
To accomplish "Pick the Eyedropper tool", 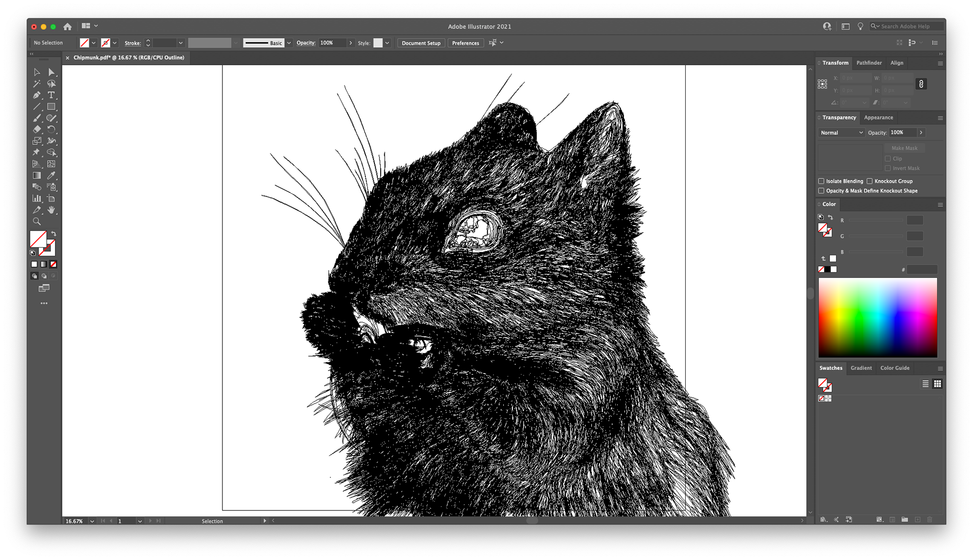I will click(51, 175).
